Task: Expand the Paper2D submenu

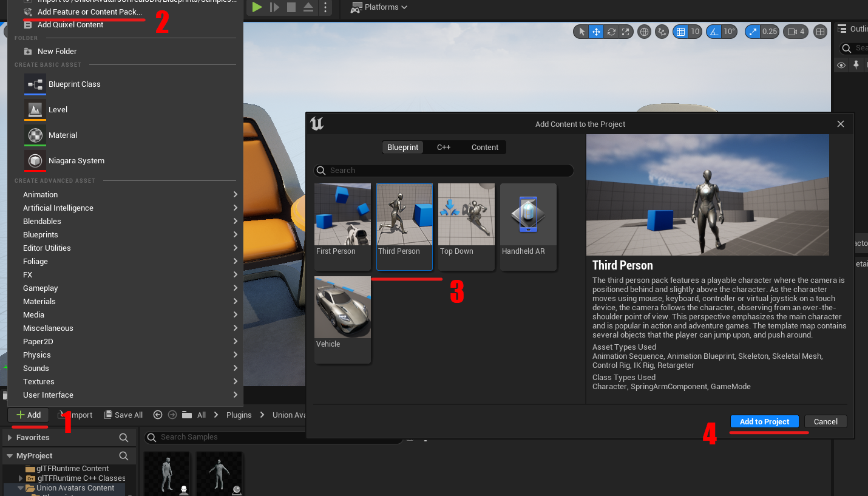Action: coord(125,342)
